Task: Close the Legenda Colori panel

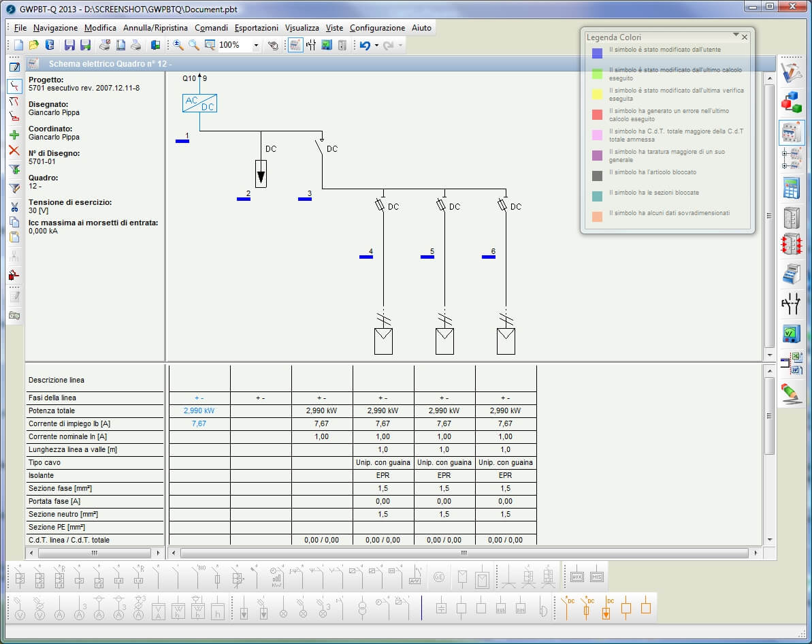Action: 745,37
